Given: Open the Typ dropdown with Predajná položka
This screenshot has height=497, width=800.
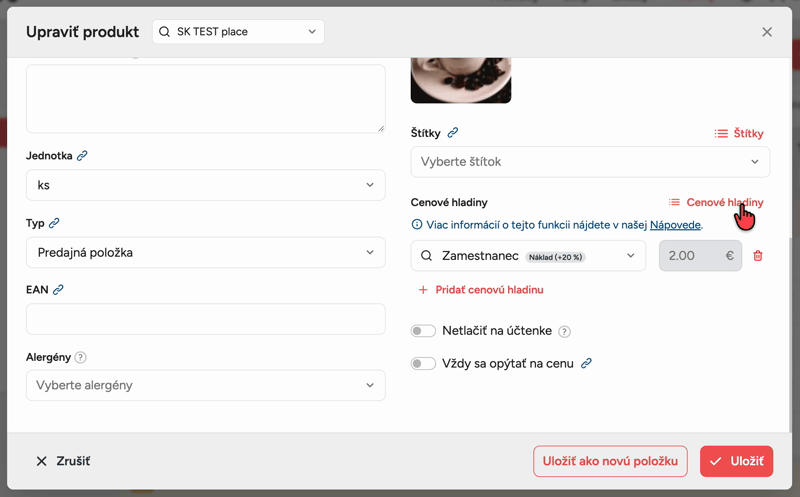Looking at the screenshot, I should tap(206, 252).
